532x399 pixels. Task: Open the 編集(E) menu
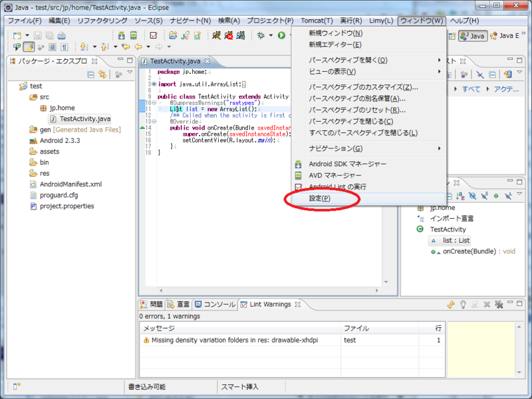pos(59,21)
